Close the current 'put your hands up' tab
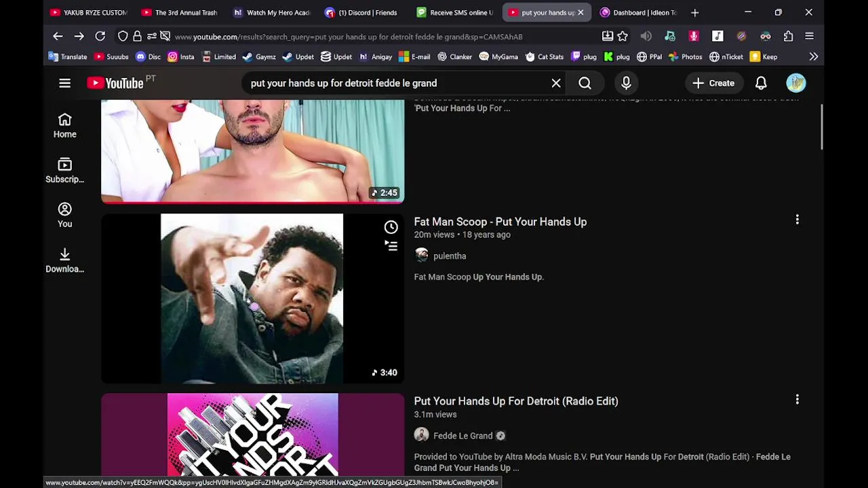This screenshot has height=488, width=868. coord(580,12)
